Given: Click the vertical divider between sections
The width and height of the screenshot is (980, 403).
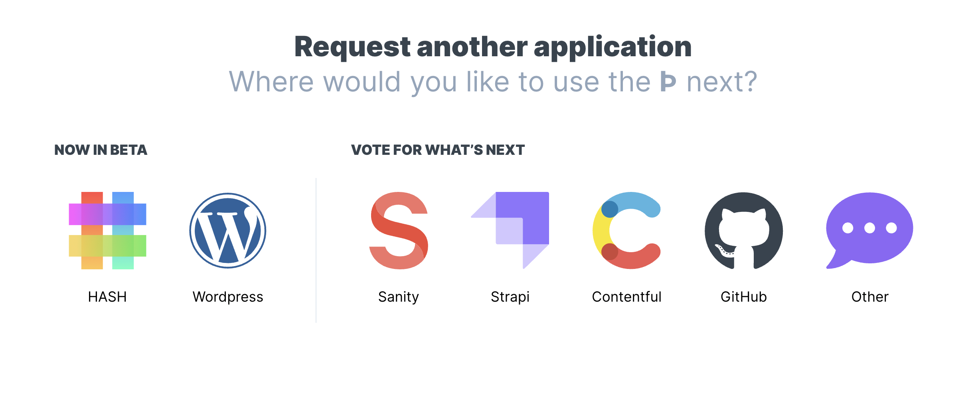Looking at the screenshot, I should point(316,250).
